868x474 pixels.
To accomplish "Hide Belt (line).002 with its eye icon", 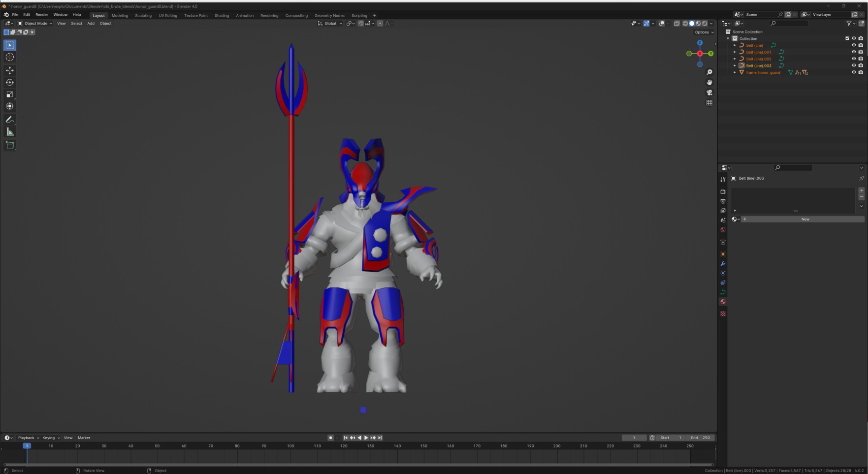I will click(x=854, y=59).
